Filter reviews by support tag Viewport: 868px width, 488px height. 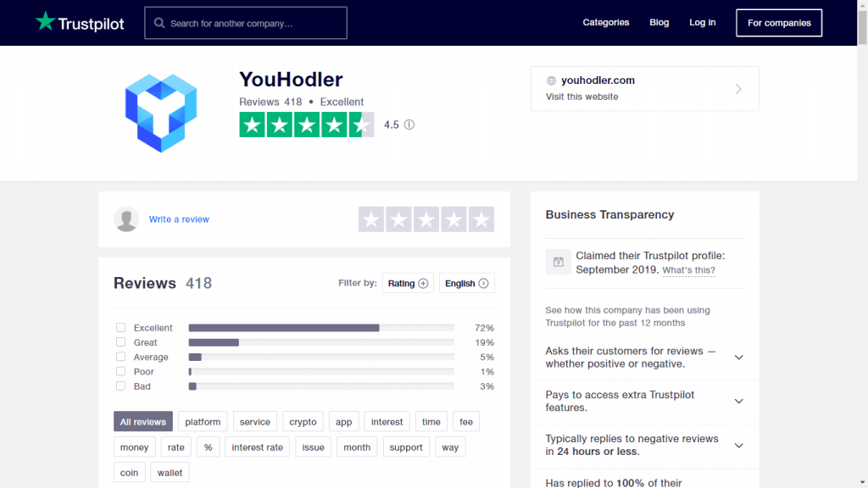tap(406, 447)
